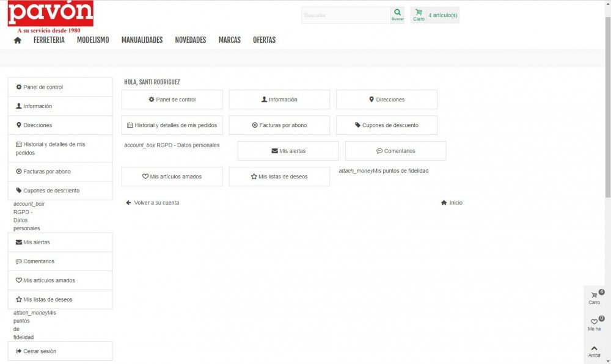
Task: Click RGPD - Datos personales link in main area
Action: (x=172, y=145)
